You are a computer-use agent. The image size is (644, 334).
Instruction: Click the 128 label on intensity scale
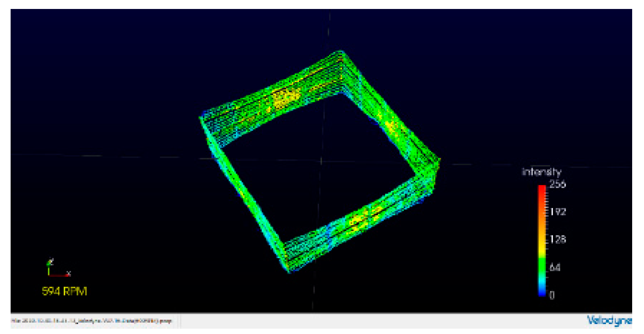click(x=557, y=239)
